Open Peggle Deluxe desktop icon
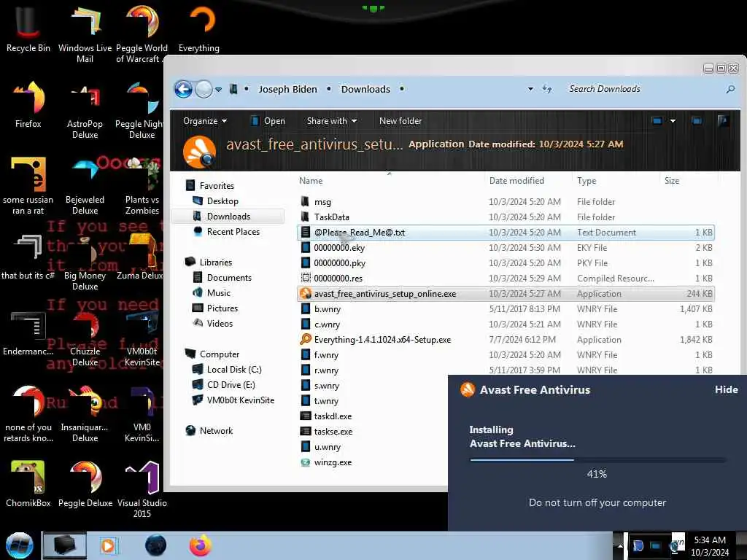This screenshot has width=747, height=560. coord(85,484)
